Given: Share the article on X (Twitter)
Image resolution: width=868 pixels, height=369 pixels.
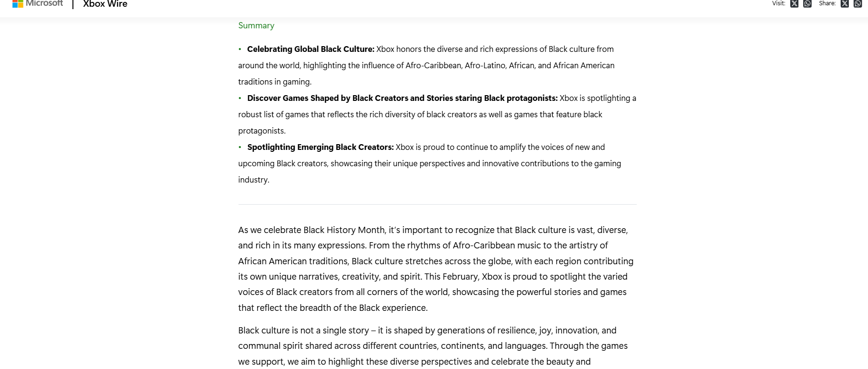Looking at the screenshot, I should tap(844, 4).
